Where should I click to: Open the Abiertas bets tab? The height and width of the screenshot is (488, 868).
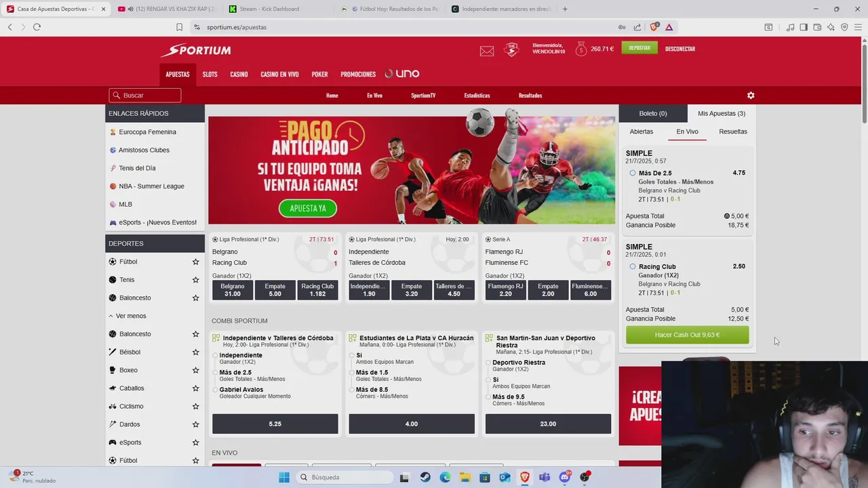pos(642,131)
